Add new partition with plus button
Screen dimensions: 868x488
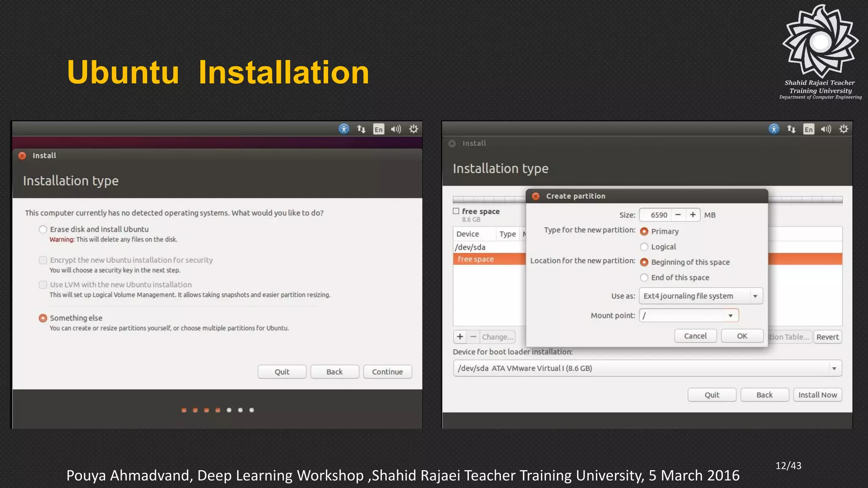460,337
